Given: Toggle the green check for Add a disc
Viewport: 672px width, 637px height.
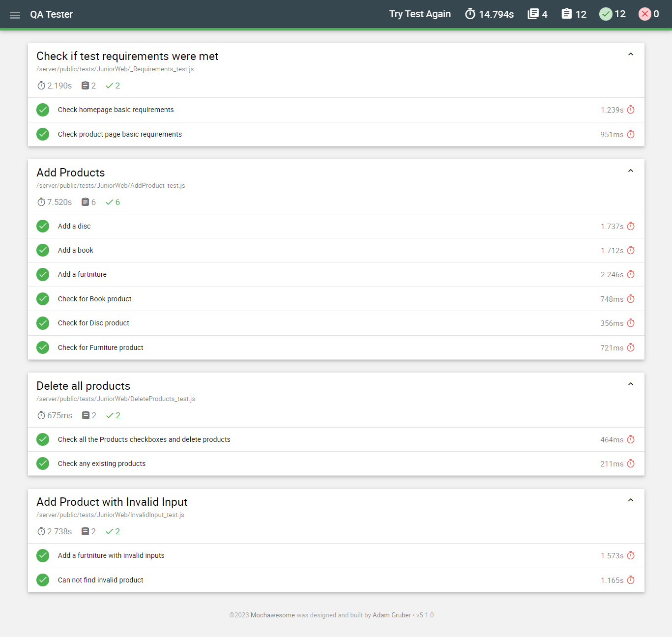Looking at the screenshot, I should pos(43,226).
